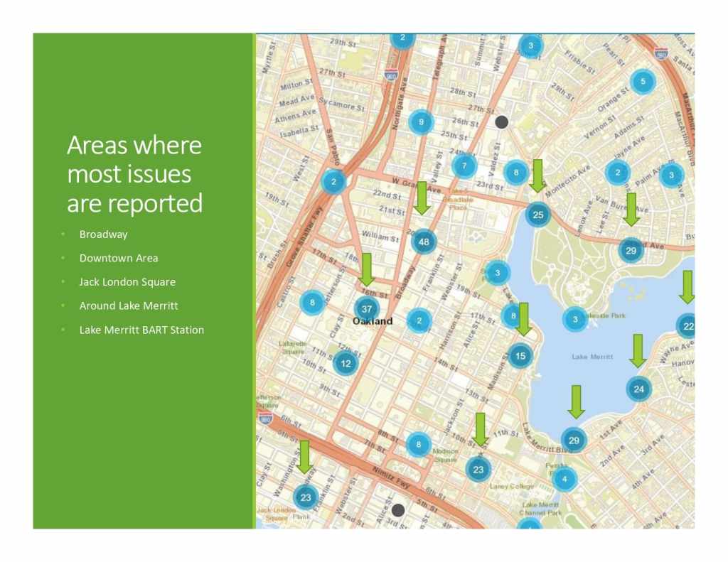
Task: Open the 25 issues cluster marker
Action: [x=537, y=215]
